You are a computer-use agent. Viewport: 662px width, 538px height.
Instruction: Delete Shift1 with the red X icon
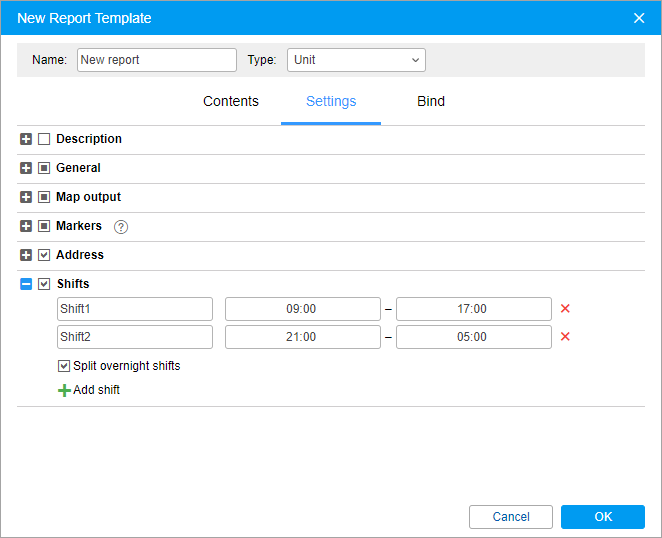565,309
